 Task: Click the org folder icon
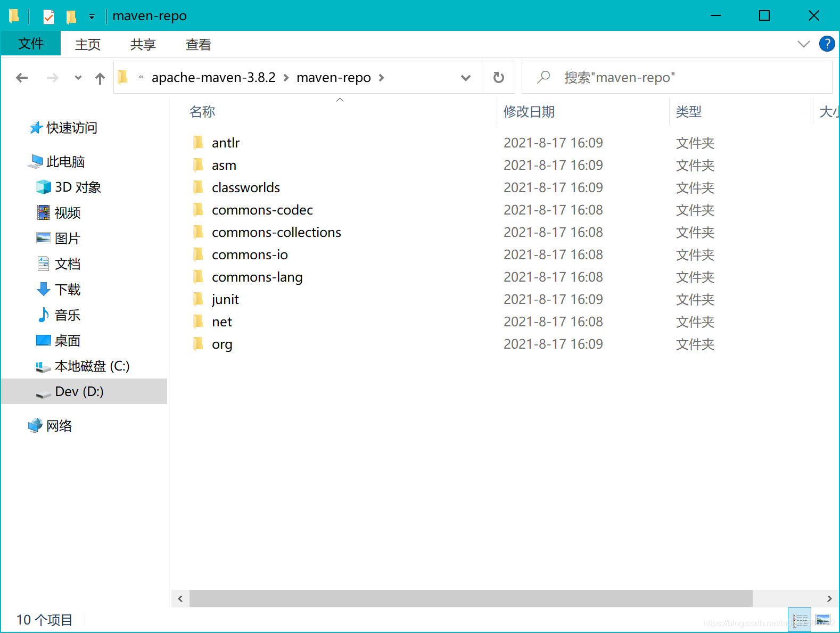tap(198, 343)
